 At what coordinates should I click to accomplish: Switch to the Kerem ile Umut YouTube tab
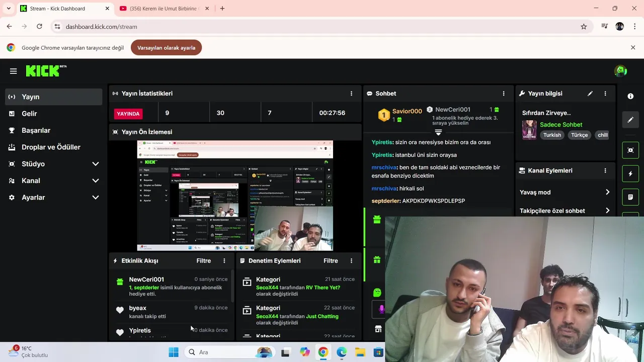click(x=165, y=9)
